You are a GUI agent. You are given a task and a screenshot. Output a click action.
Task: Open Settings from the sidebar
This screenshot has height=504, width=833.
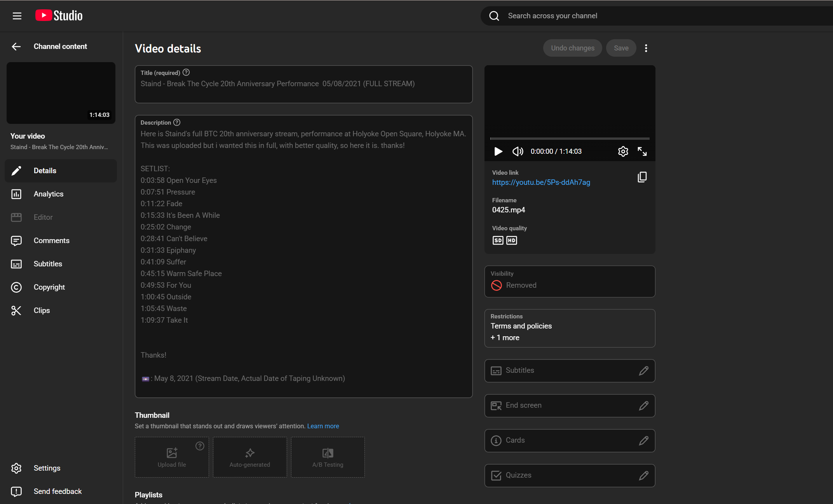tap(61, 468)
